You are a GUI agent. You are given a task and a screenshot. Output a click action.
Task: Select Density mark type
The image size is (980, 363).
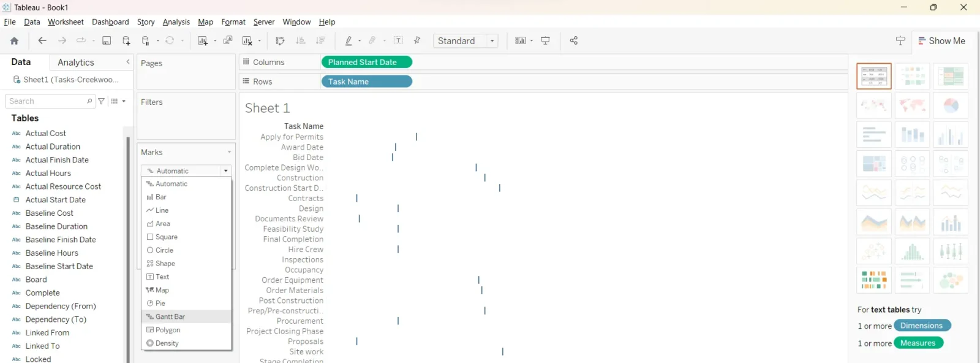click(x=186, y=343)
